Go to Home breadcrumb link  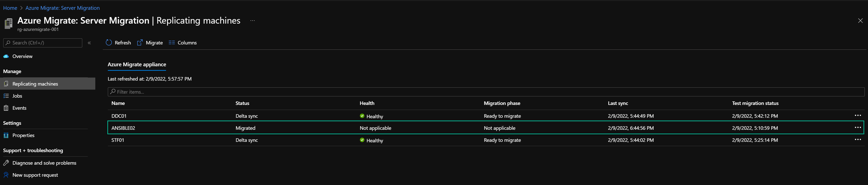pyautogui.click(x=10, y=8)
